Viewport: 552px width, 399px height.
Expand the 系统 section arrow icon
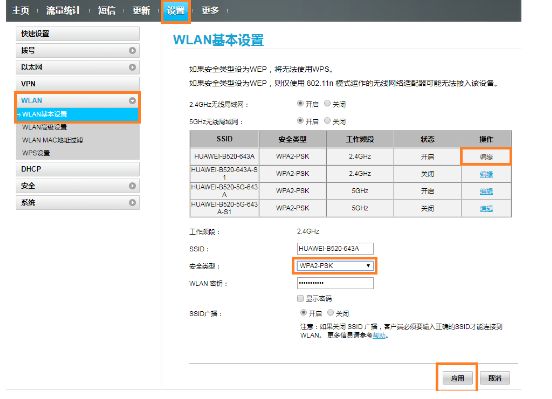132,202
